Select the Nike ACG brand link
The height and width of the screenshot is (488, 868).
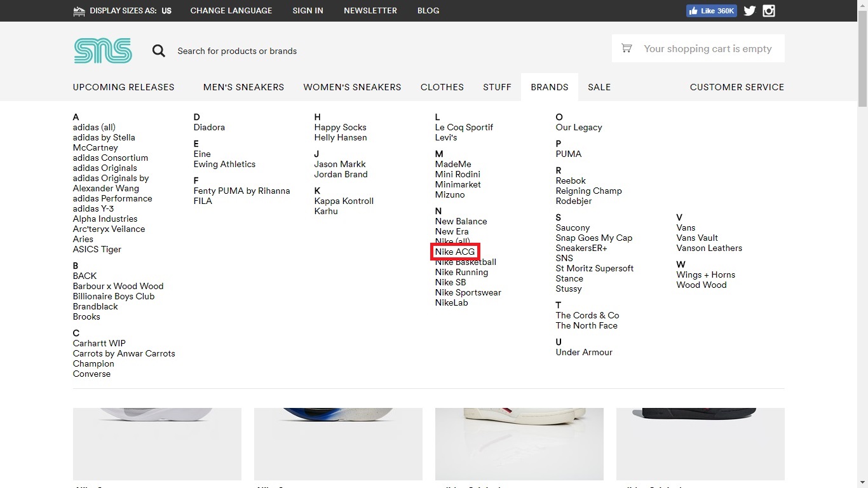click(455, 252)
